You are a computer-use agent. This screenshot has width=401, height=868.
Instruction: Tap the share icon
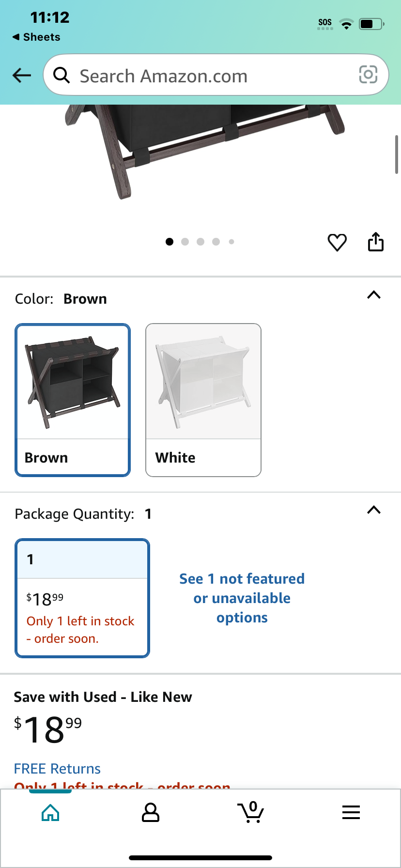click(376, 242)
